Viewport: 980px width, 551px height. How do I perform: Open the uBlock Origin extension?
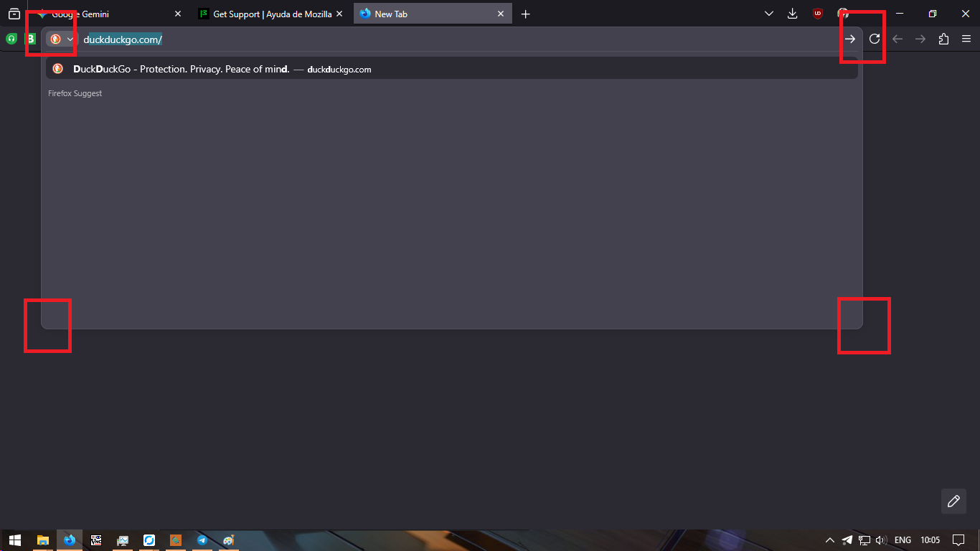[x=817, y=14]
